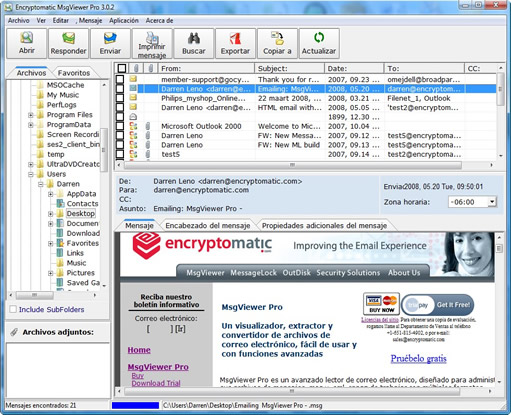Check the box for member-support message
The height and width of the screenshot is (415, 511).
[x=120, y=79]
